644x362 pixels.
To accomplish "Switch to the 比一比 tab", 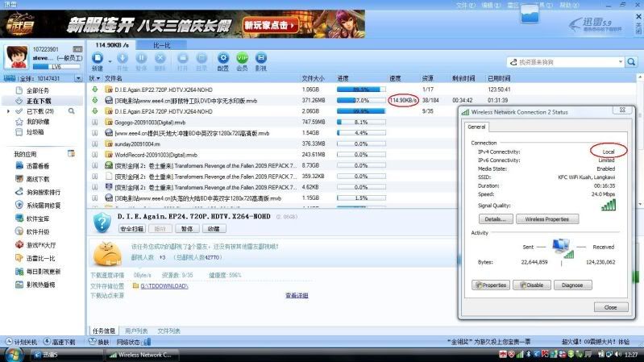I will [x=162, y=45].
